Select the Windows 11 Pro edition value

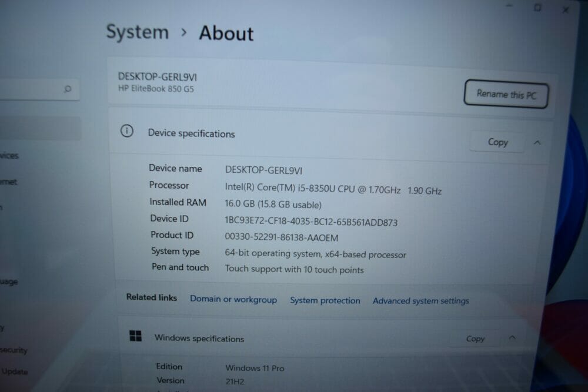255,368
